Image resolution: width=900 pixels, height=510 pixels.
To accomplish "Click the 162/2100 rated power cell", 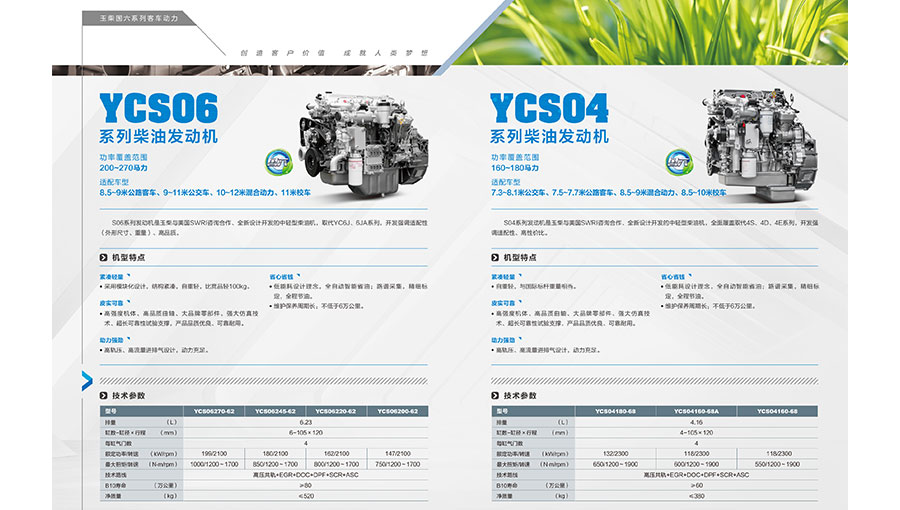I will [336, 454].
